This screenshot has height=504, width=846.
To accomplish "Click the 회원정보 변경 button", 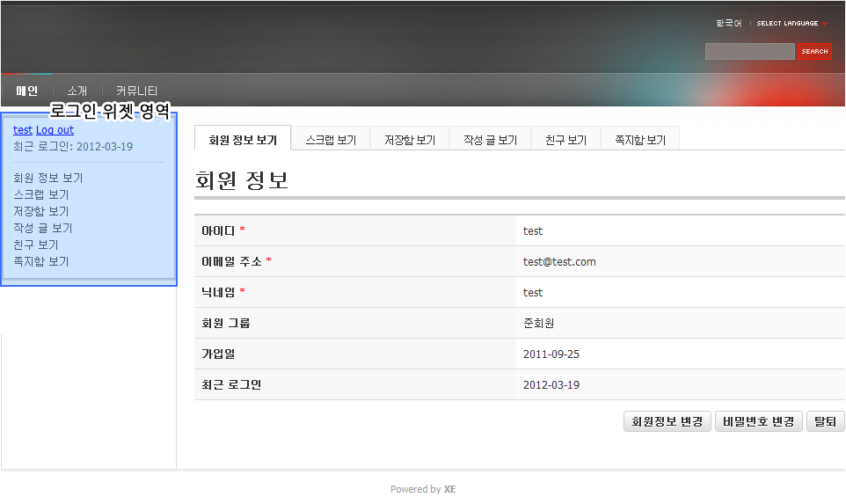I will 667,421.
